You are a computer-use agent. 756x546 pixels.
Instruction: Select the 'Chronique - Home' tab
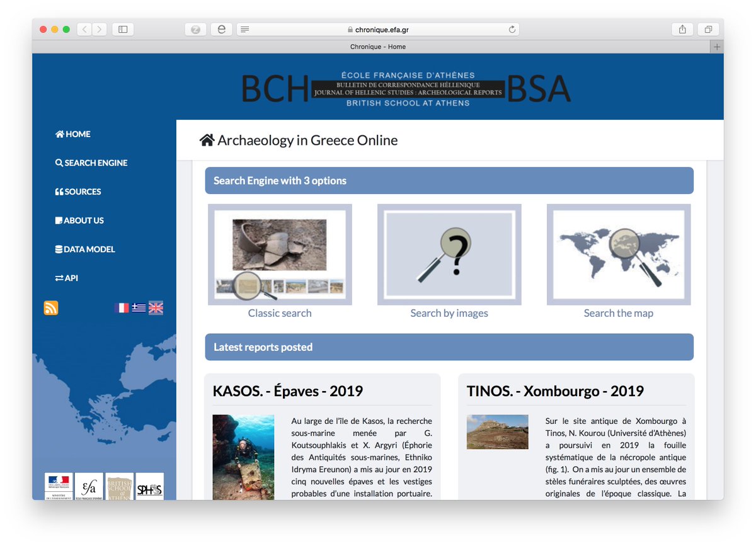(378, 47)
